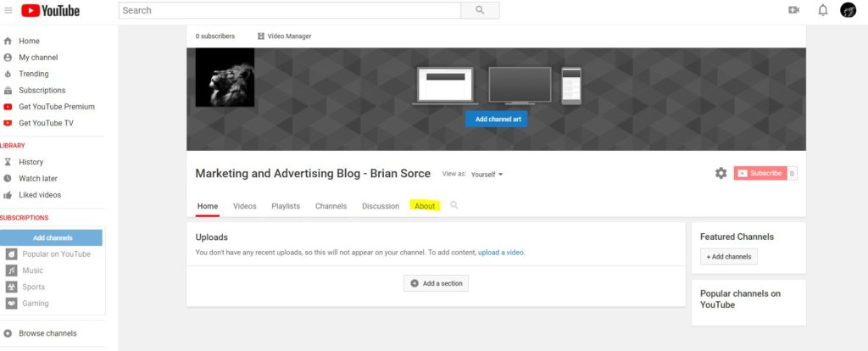868x351 pixels.
Task: Click the Popular channels on YouTube heading
Action: point(740,299)
